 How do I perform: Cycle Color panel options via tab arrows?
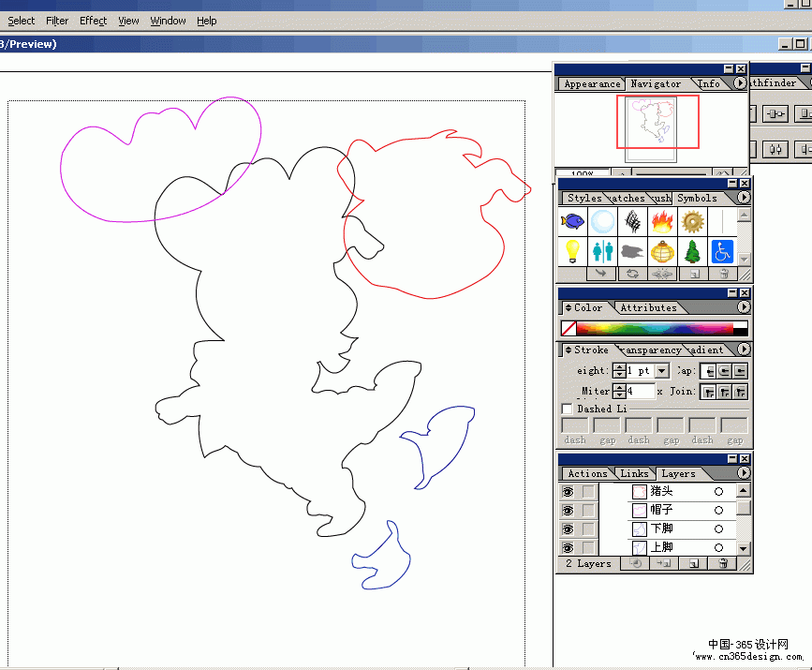[568, 307]
